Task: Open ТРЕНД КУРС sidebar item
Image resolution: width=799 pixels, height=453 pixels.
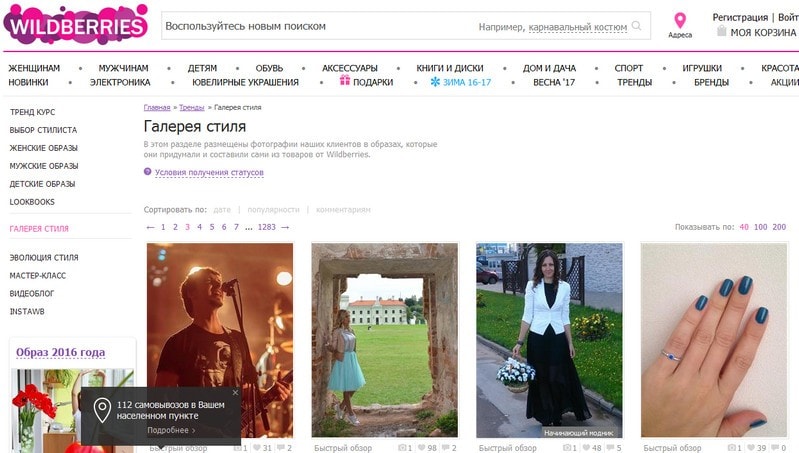Action: click(32, 112)
